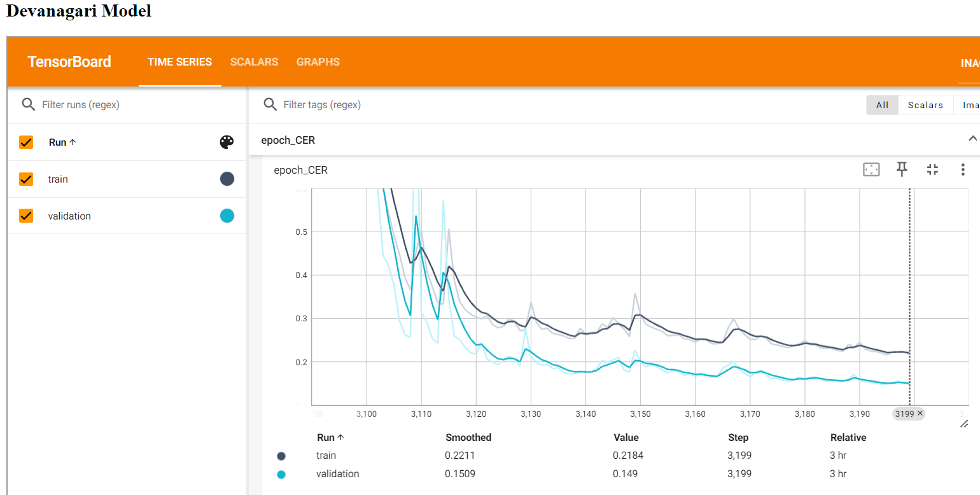980x495 pixels.
Task: Remove the 3199 step marker
Action: [x=920, y=414]
